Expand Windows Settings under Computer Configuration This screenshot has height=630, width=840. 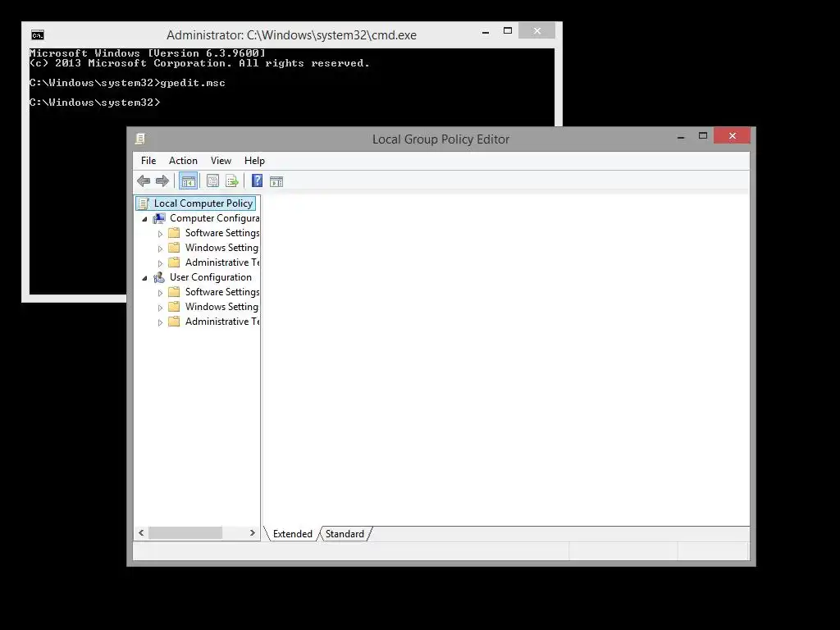[160, 249]
